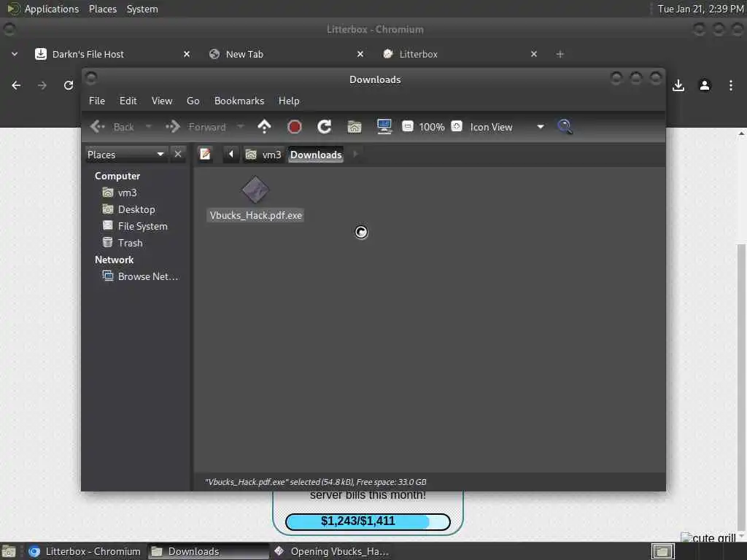Open the Bookmarks menu
Viewport: 747px width, 560px height.
(239, 101)
